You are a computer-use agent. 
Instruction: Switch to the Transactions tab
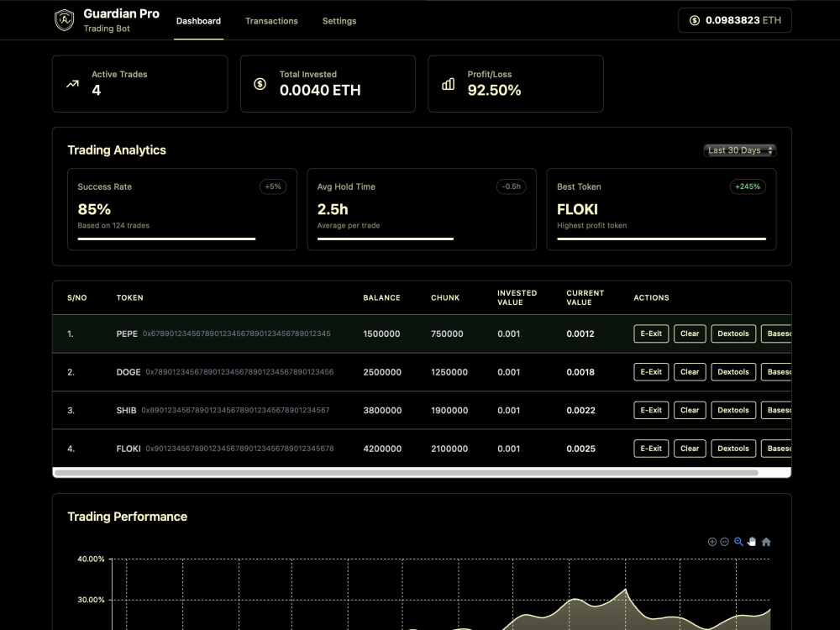271,21
